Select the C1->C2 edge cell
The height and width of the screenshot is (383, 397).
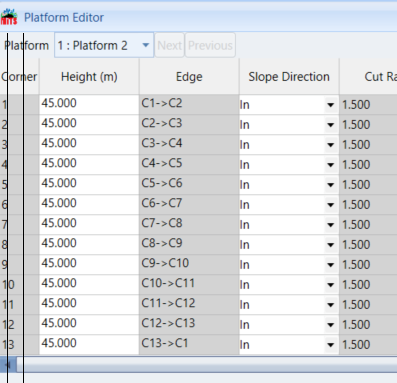189,105
